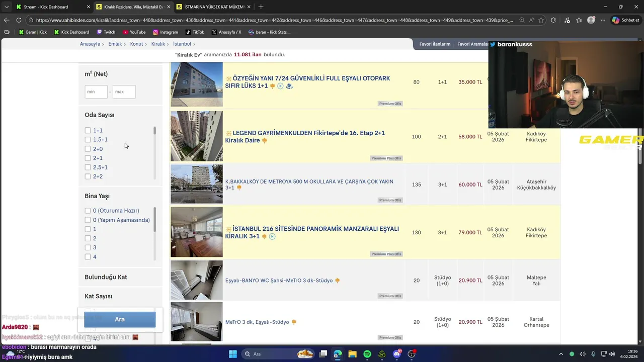
Task: Tick the '0 (Oturuma Hazır)' building age box
Action: pyautogui.click(x=88, y=211)
